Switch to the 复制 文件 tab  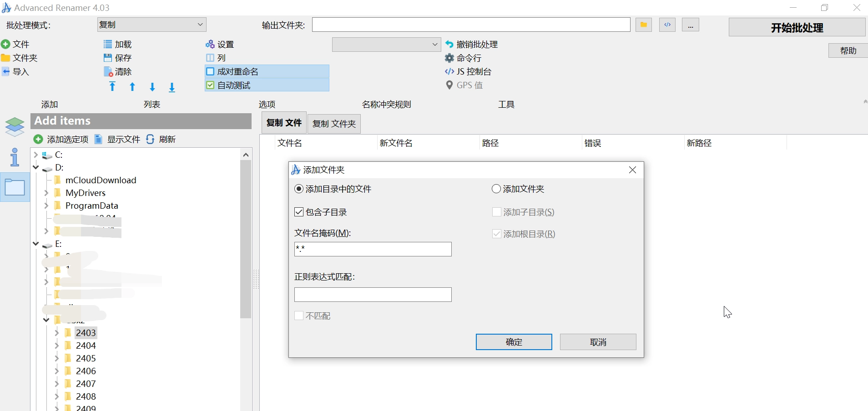point(284,123)
